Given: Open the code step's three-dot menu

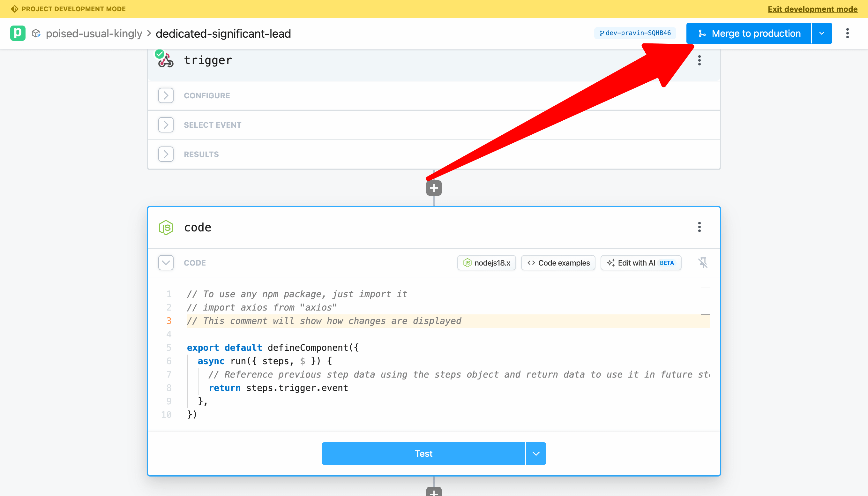Looking at the screenshot, I should click(x=699, y=227).
